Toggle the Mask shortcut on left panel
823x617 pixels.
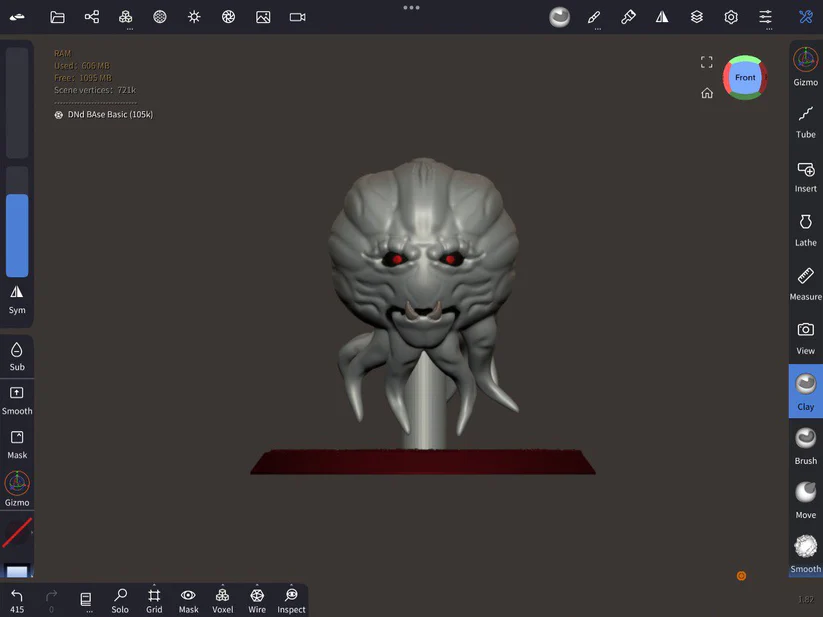pos(17,445)
